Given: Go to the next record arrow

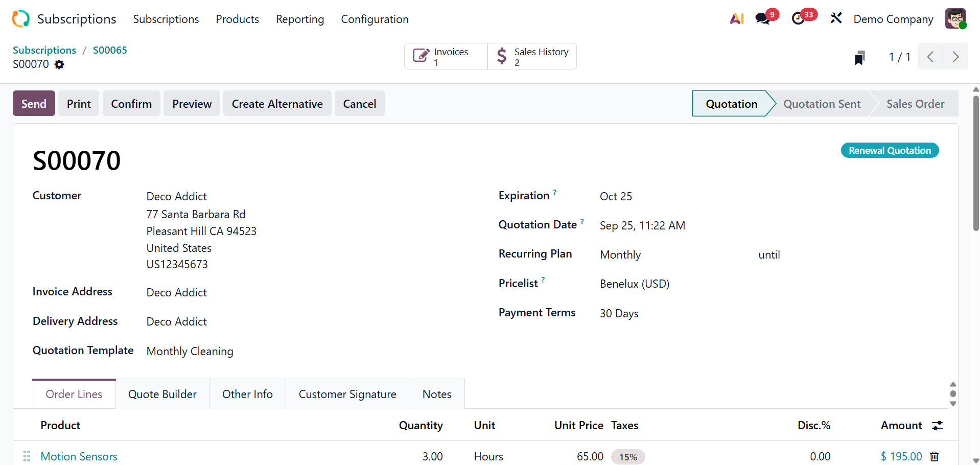Looking at the screenshot, I should pyautogui.click(x=955, y=57).
